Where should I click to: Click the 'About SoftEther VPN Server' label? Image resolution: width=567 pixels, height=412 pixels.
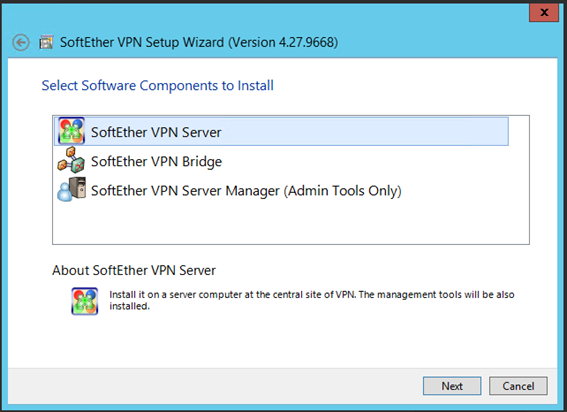click(134, 270)
